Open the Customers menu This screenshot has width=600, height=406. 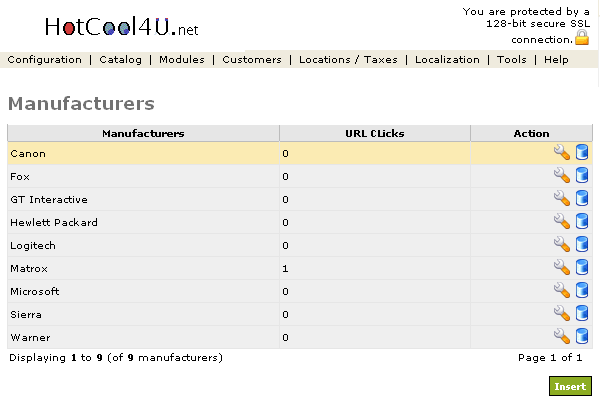pyautogui.click(x=252, y=60)
